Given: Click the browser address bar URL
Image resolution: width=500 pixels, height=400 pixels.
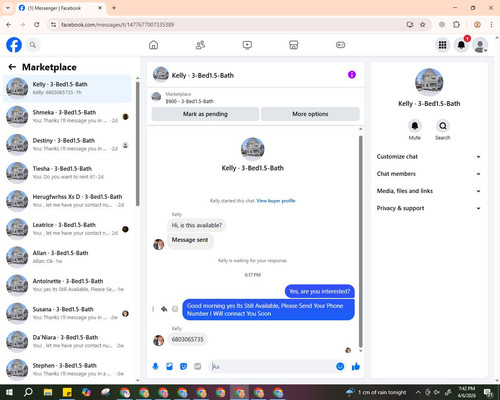Looking at the screenshot, I should click(117, 25).
